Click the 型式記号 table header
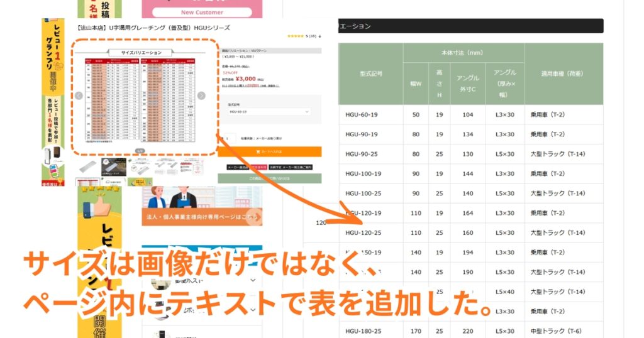644x338 pixels. pos(371,74)
